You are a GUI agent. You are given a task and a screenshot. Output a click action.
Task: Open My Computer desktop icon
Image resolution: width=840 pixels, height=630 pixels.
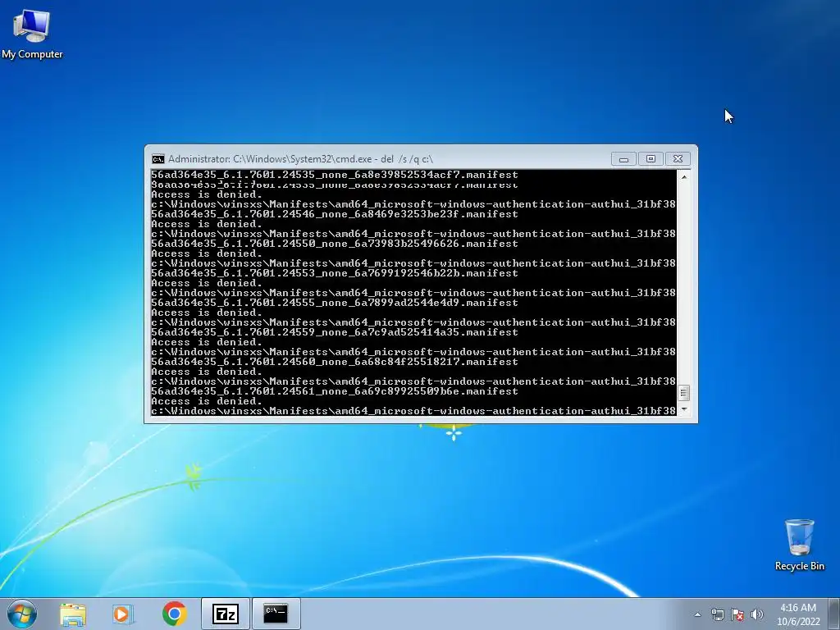32,34
